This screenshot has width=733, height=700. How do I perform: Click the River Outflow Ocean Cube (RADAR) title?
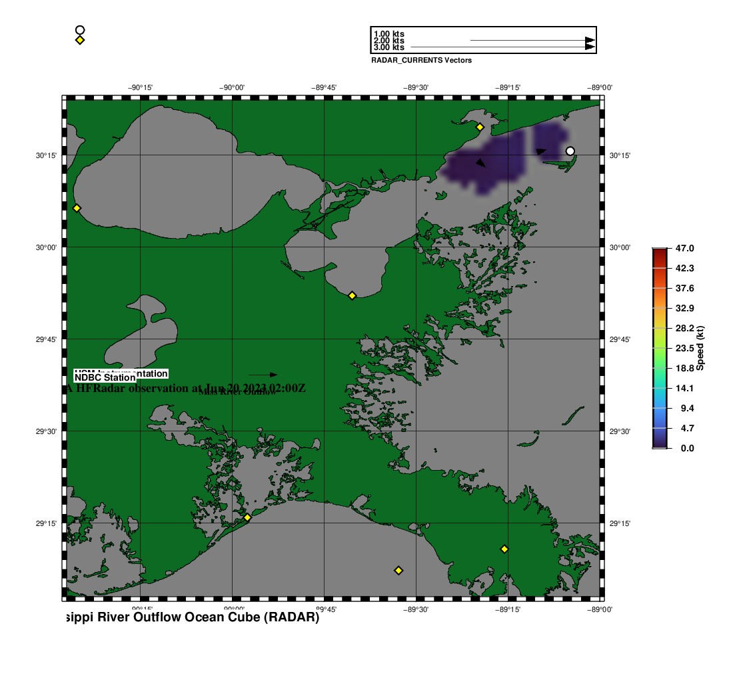tap(191, 618)
